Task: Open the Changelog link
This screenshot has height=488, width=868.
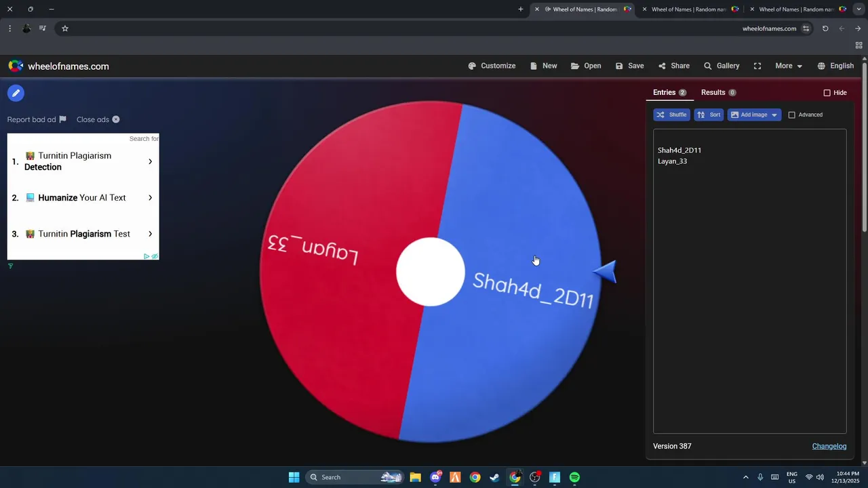Action: click(829, 446)
